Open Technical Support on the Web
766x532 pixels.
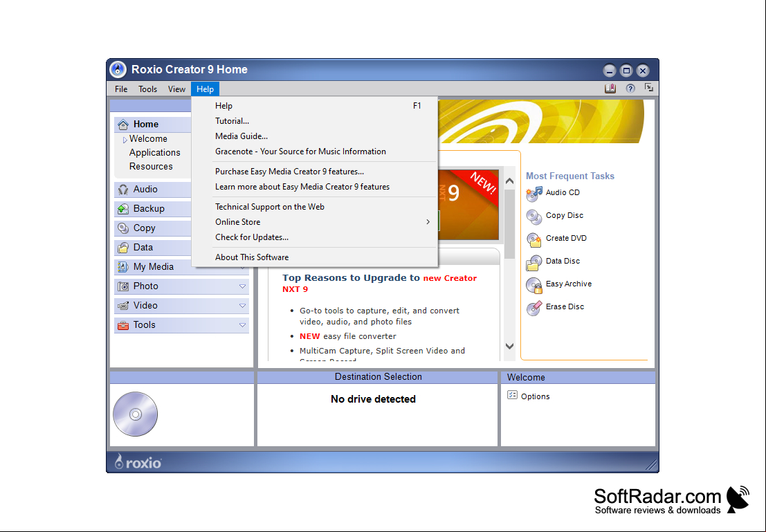(x=315, y=207)
